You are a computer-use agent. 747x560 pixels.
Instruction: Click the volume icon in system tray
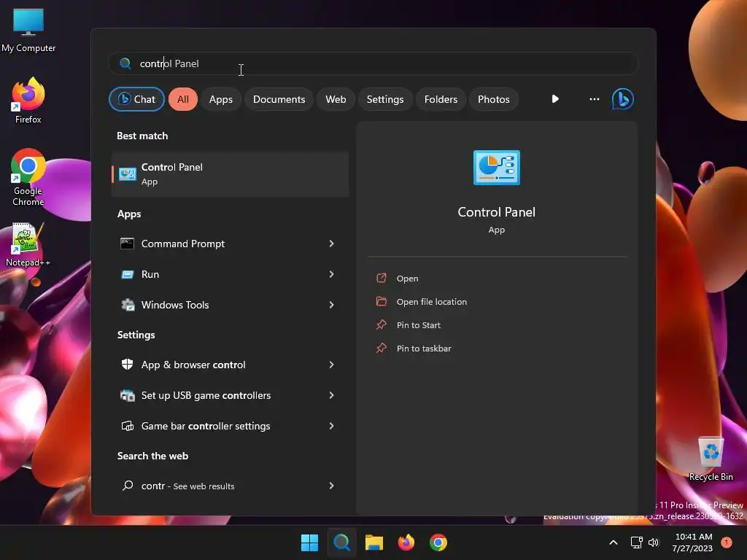click(654, 542)
